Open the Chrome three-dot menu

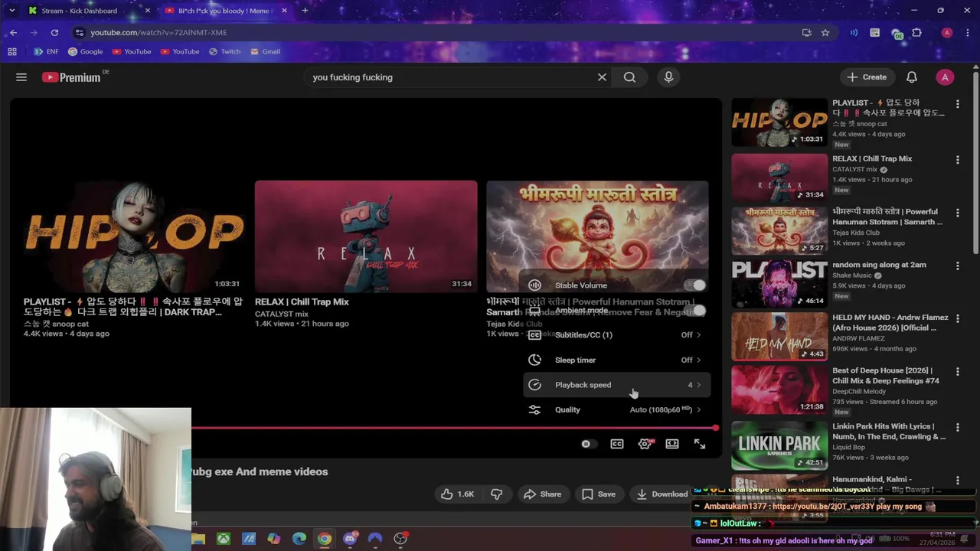point(969,32)
